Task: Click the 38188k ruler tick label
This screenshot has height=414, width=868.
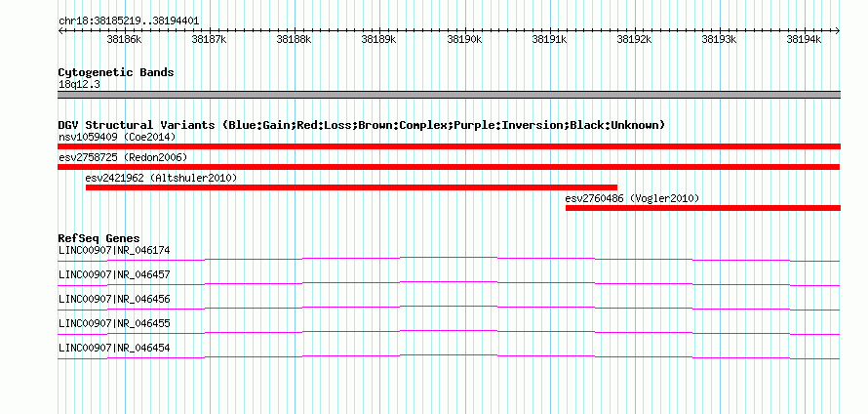Action: pyautogui.click(x=294, y=40)
